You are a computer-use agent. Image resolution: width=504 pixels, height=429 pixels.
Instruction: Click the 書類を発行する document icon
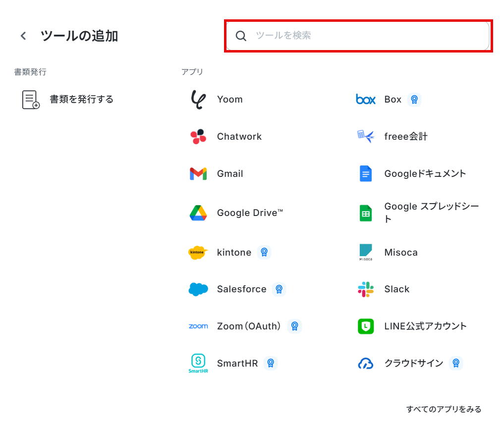pos(31,100)
